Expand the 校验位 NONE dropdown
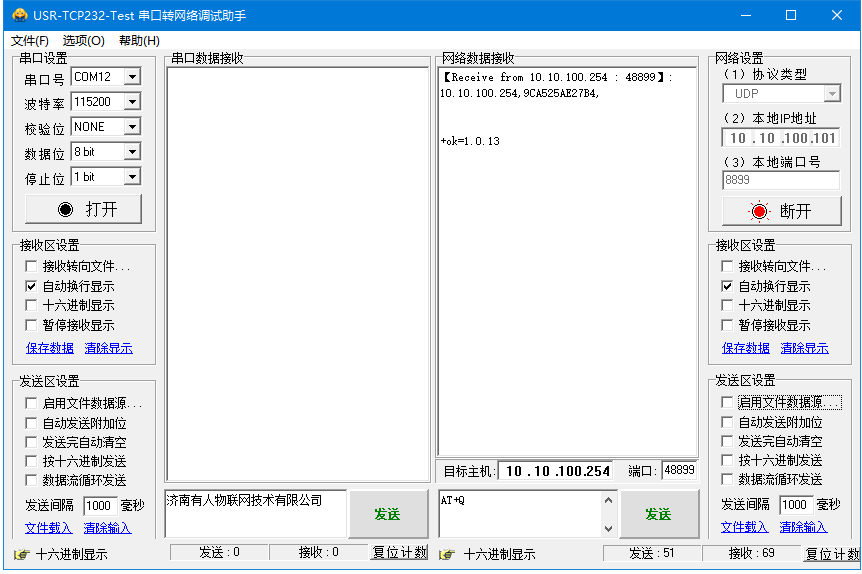862x574 pixels. [x=132, y=127]
